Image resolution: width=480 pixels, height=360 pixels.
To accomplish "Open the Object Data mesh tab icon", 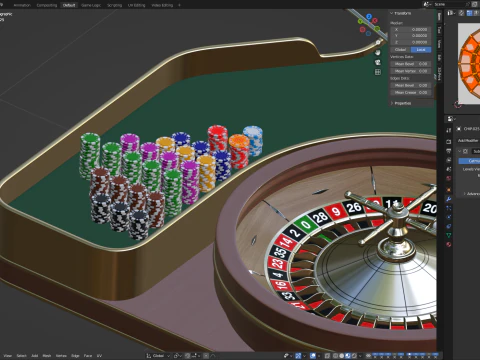I will 449,235.
